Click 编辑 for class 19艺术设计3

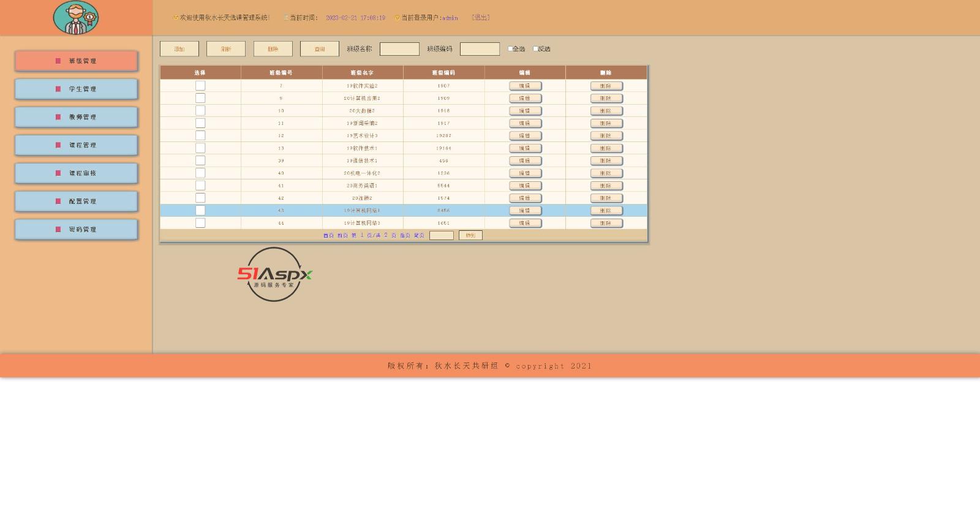coord(525,136)
